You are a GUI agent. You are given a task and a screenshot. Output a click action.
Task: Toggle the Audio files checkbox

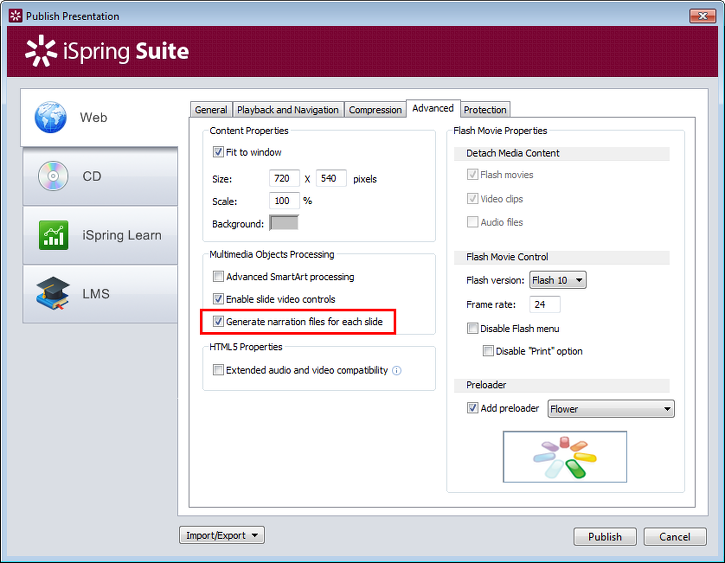473,222
